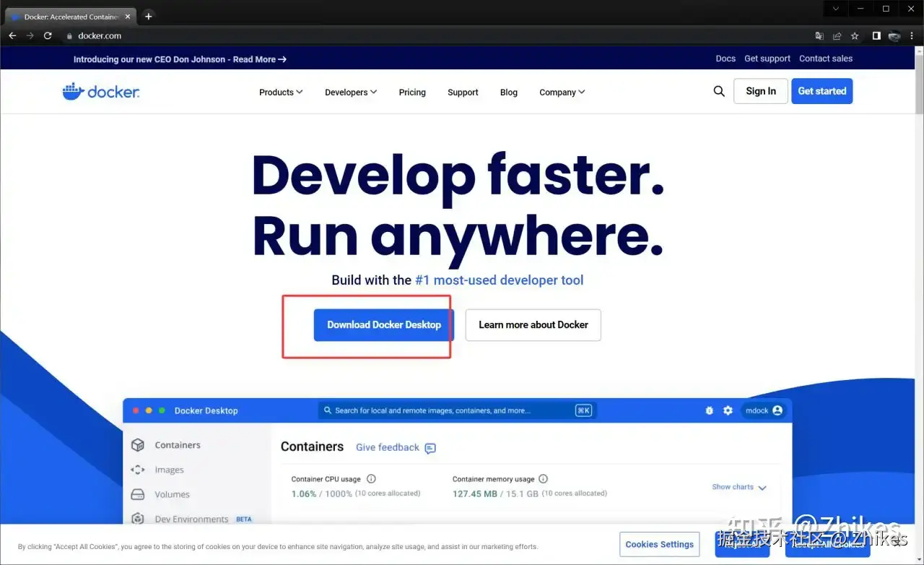Click Download Docker Desktop button
Image resolution: width=924 pixels, height=565 pixels.
coord(384,325)
